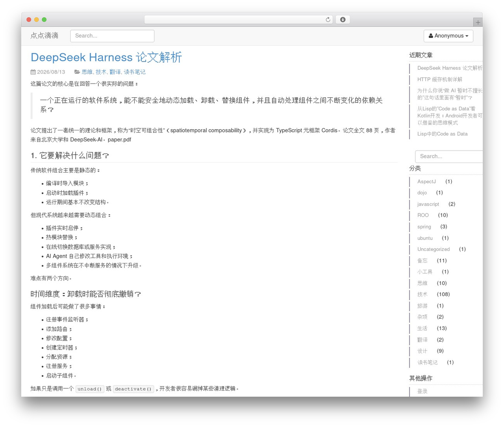504x427 pixels.
Task: Click the calendar icon beside the post date
Action: pyautogui.click(x=33, y=72)
